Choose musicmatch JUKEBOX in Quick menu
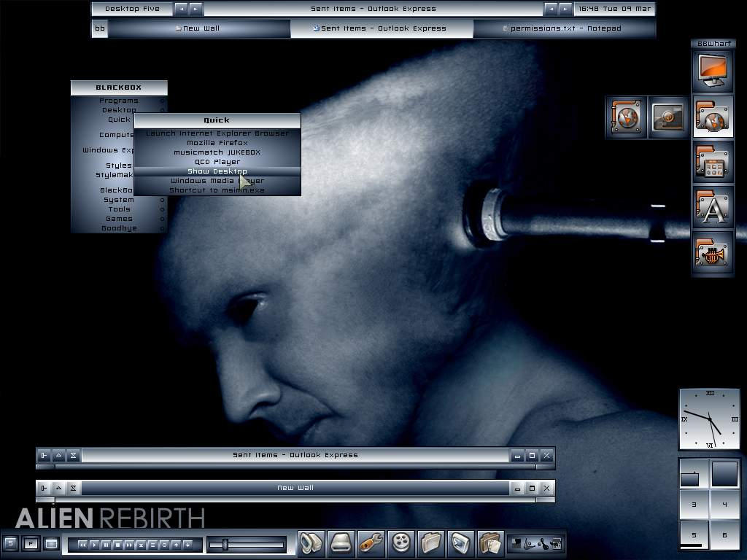 pos(217,152)
